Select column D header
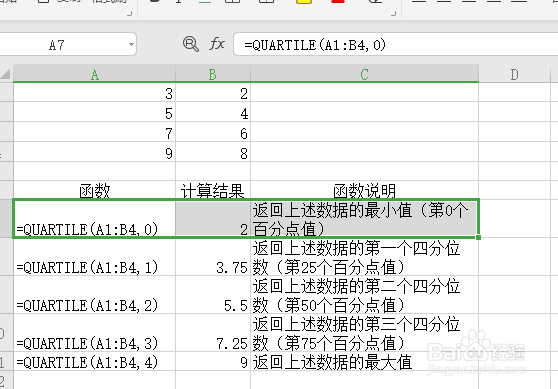Screen dimensions: 558x389 [x=514, y=74]
